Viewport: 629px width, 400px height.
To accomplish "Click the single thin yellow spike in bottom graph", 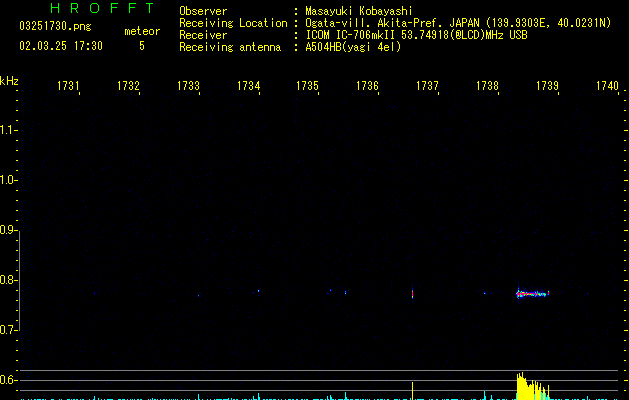I will (x=412, y=391).
